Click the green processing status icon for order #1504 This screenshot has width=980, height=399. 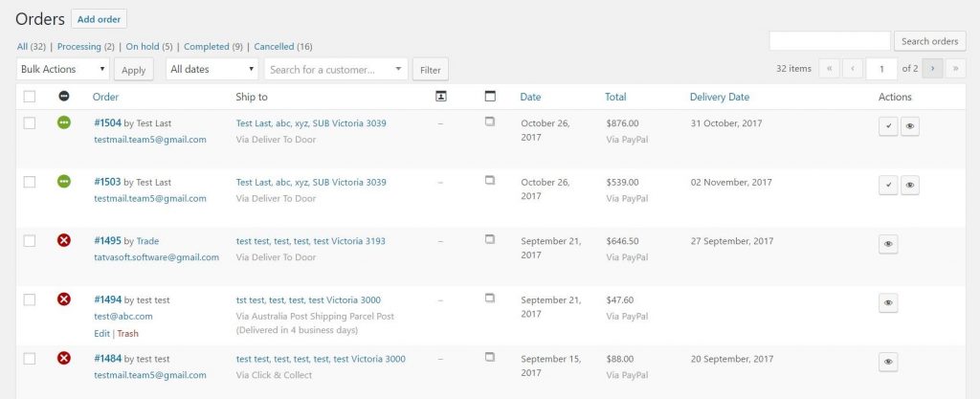click(x=64, y=122)
